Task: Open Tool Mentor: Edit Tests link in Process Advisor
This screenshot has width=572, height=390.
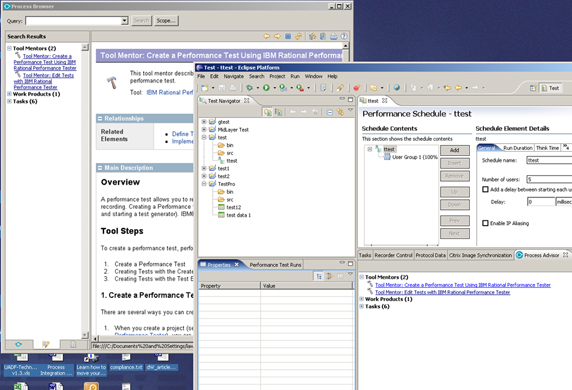Action: 442,292
